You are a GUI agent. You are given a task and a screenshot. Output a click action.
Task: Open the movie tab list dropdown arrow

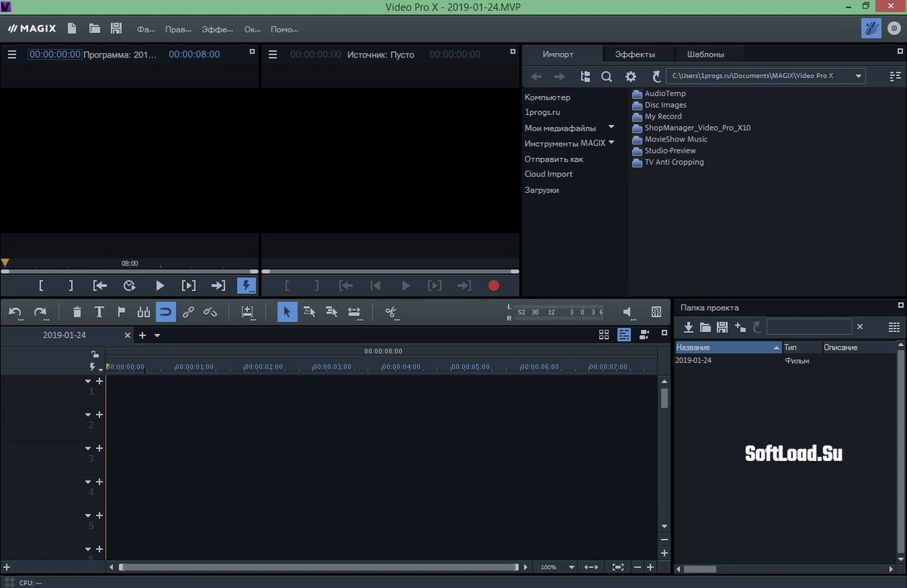[157, 336]
